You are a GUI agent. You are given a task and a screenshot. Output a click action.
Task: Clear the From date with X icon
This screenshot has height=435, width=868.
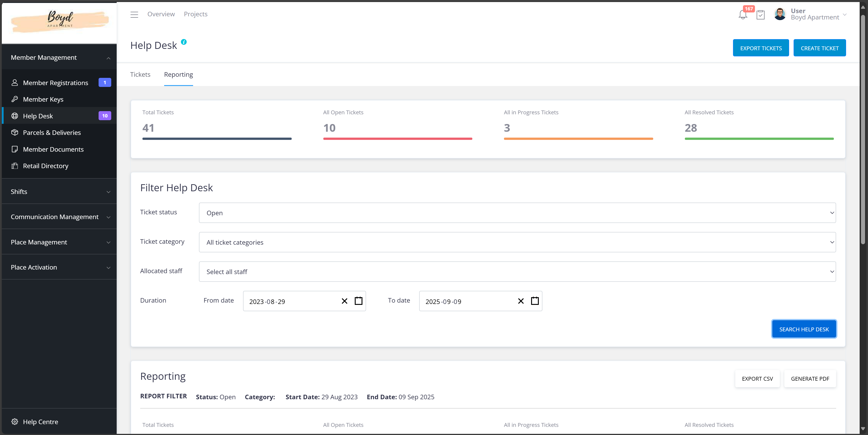[344, 301]
